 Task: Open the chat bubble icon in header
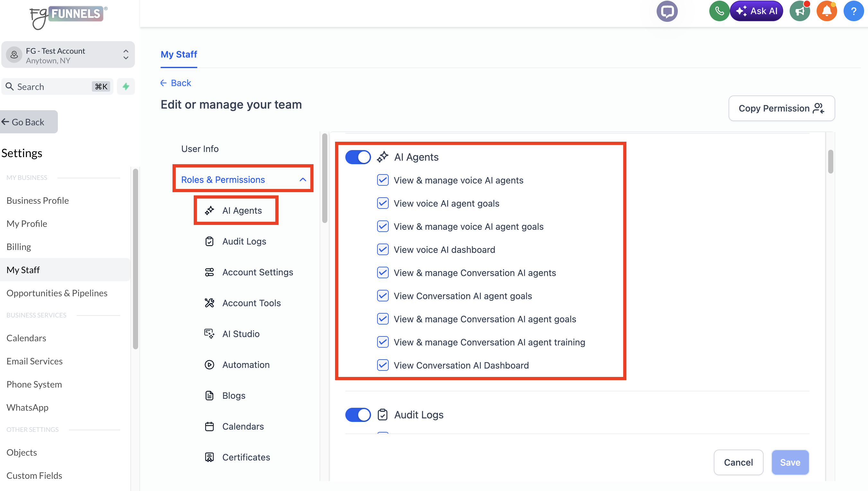[667, 11]
